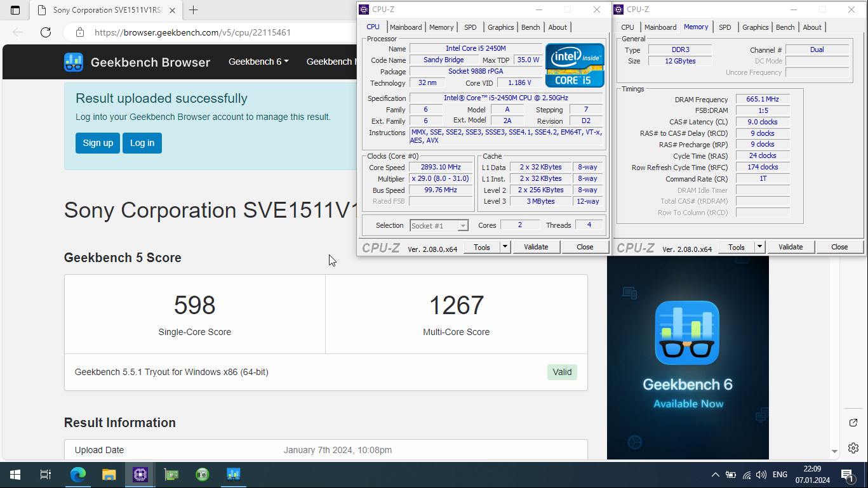View site information lock icon

(x=79, y=32)
